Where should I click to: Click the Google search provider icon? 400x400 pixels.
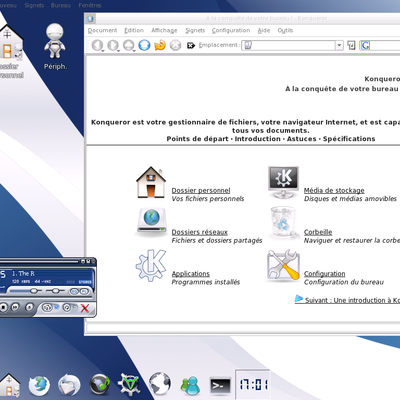(x=365, y=45)
